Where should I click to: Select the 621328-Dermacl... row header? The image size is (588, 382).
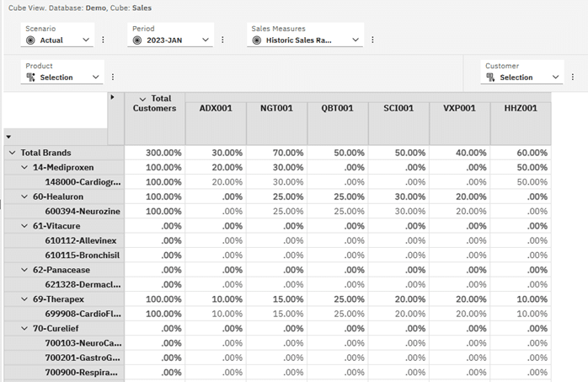click(x=64, y=284)
